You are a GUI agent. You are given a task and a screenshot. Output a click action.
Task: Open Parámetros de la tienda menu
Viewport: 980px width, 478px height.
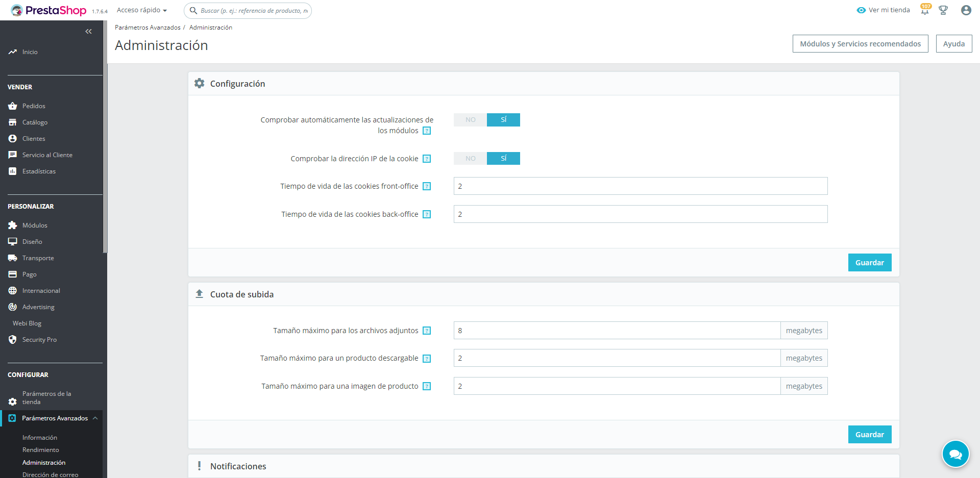click(x=46, y=398)
